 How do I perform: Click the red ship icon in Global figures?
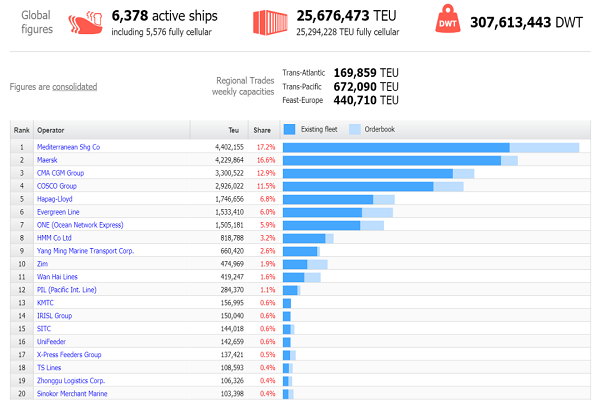point(86,23)
